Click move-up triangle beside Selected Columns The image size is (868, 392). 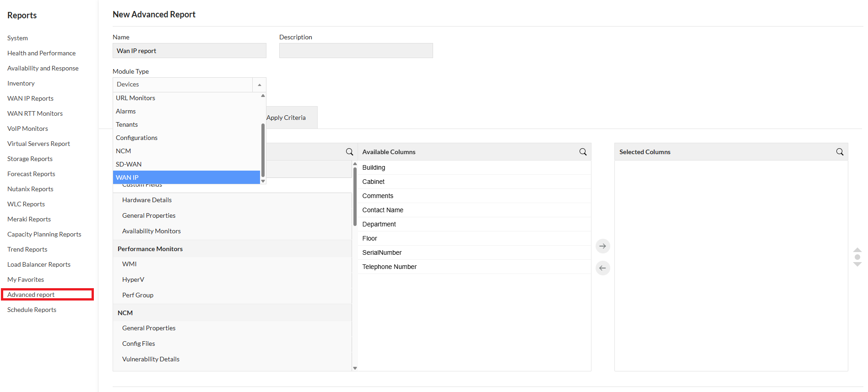[x=857, y=250]
